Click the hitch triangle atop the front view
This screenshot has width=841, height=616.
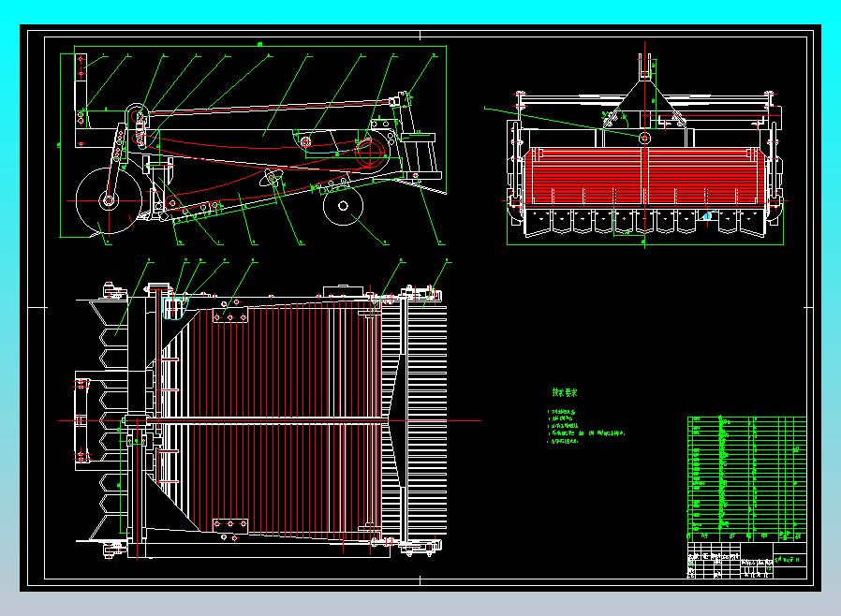pos(644,105)
